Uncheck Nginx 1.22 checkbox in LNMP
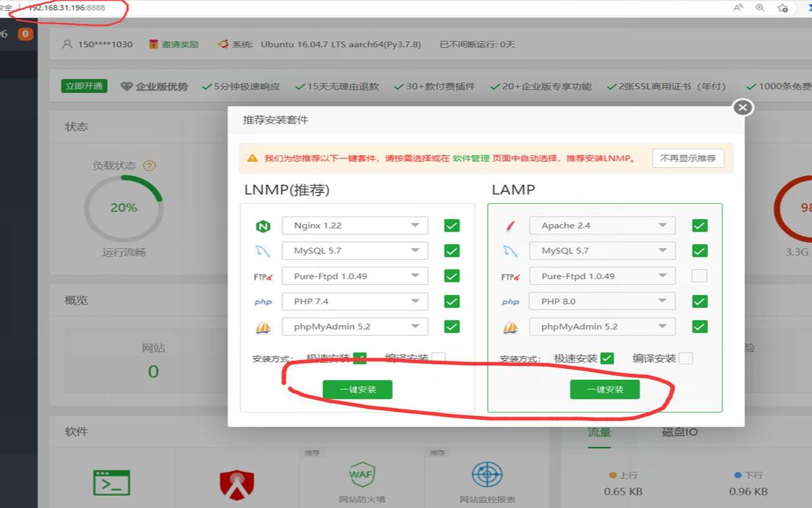Image resolution: width=812 pixels, height=508 pixels. coord(452,225)
